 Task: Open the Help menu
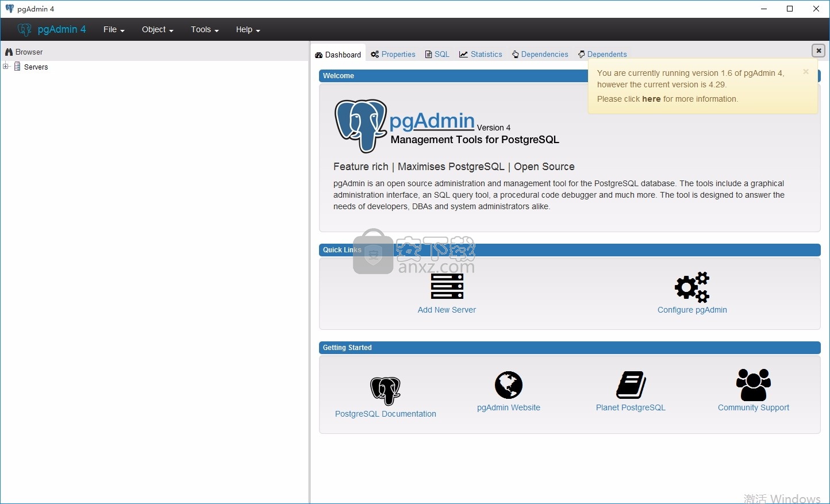coord(248,29)
